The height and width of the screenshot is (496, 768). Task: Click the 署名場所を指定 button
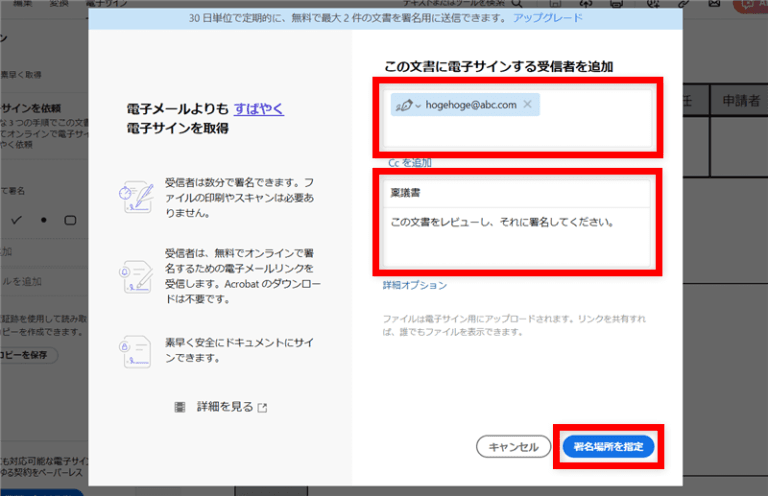(609, 446)
